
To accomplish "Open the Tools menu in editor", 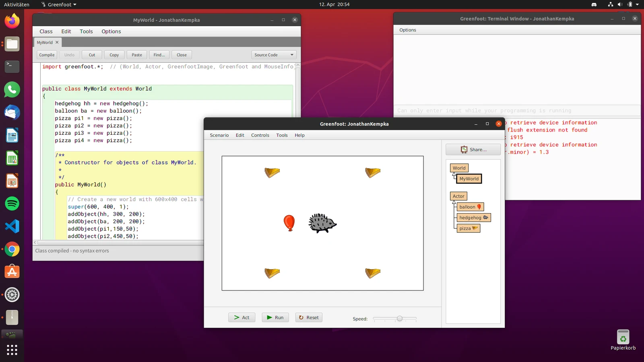I will pyautogui.click(x=86, y=31).
